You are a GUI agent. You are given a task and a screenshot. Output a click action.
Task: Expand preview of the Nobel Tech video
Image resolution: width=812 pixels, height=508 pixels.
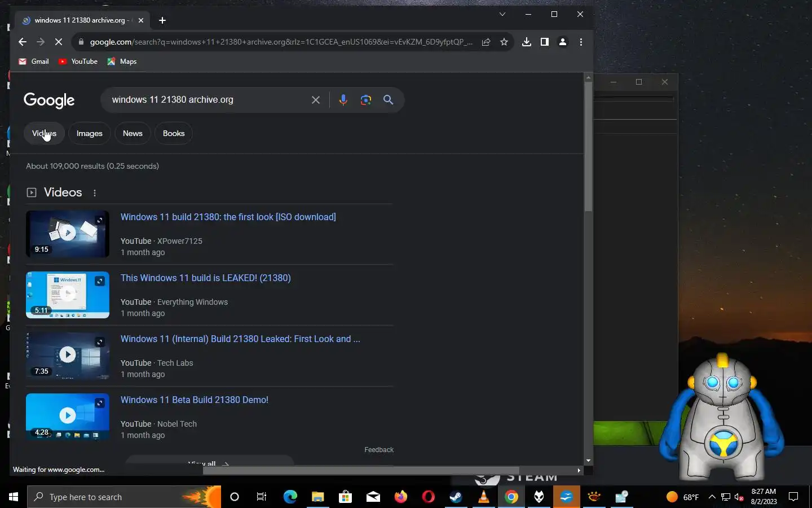(x=100, y=403)
